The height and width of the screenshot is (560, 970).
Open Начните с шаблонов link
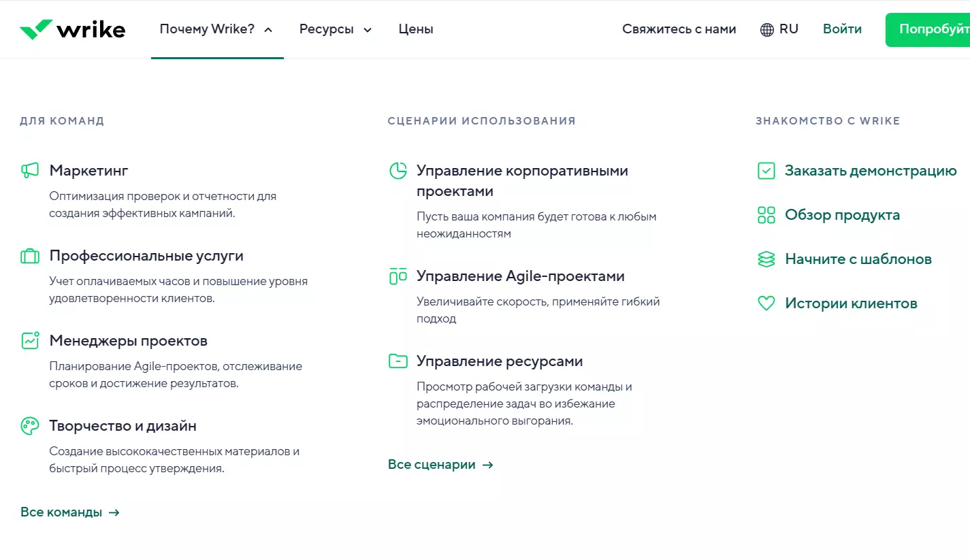point(858,259)
